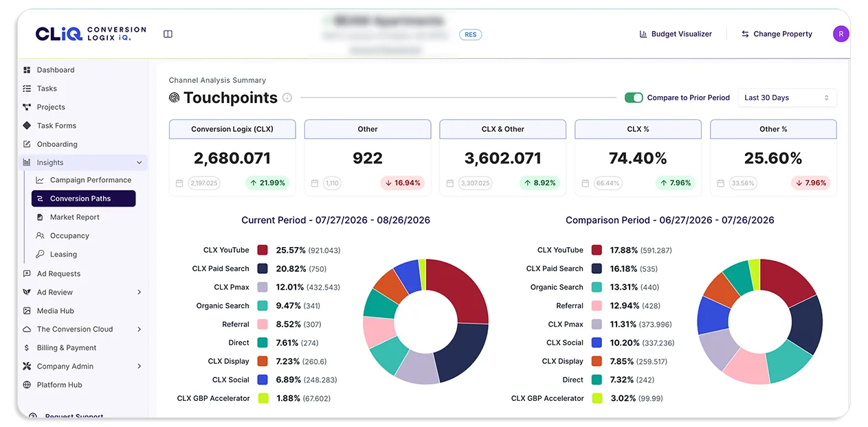Expand the Company Admin submenu chevron
Screen dimensions: 868x427
(140, 366)
